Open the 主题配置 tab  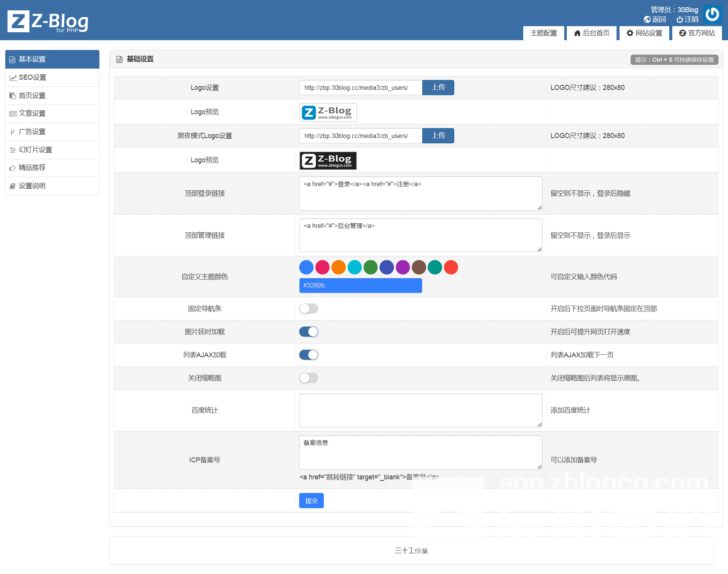point(543,33)
